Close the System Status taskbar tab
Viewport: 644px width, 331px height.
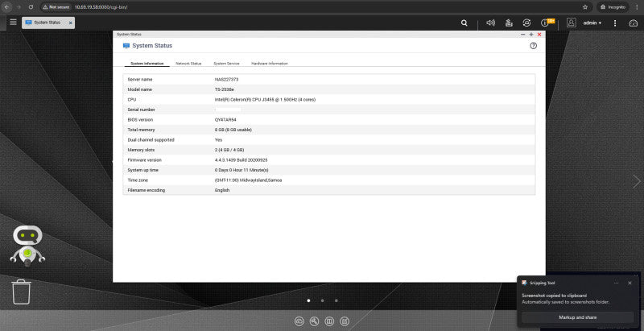coord(70,23)
